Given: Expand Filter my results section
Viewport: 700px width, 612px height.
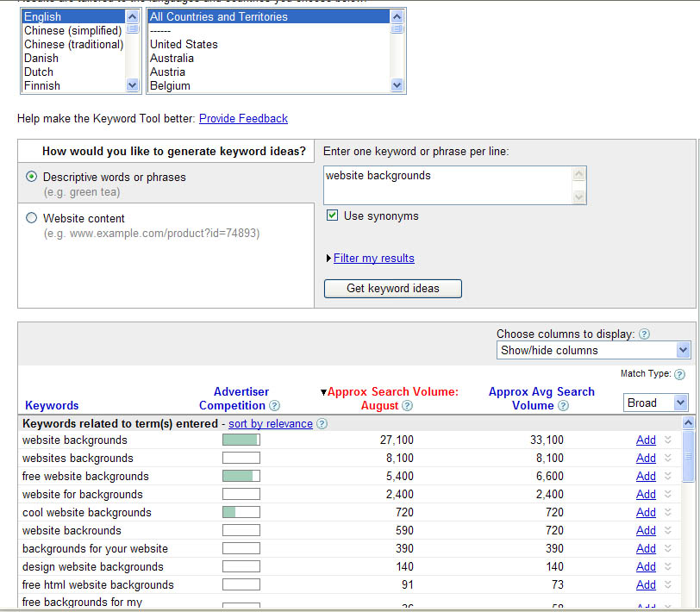Looking at the screenshot, I should [x=373, y=258].
